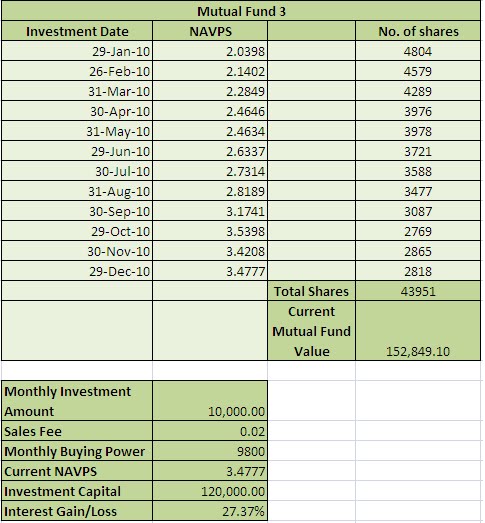Image resolution: width=485 pixels, height=523 pixels.
Task: Select shares cell 4804
Action: pyautogui.click(x=418, y=51)
